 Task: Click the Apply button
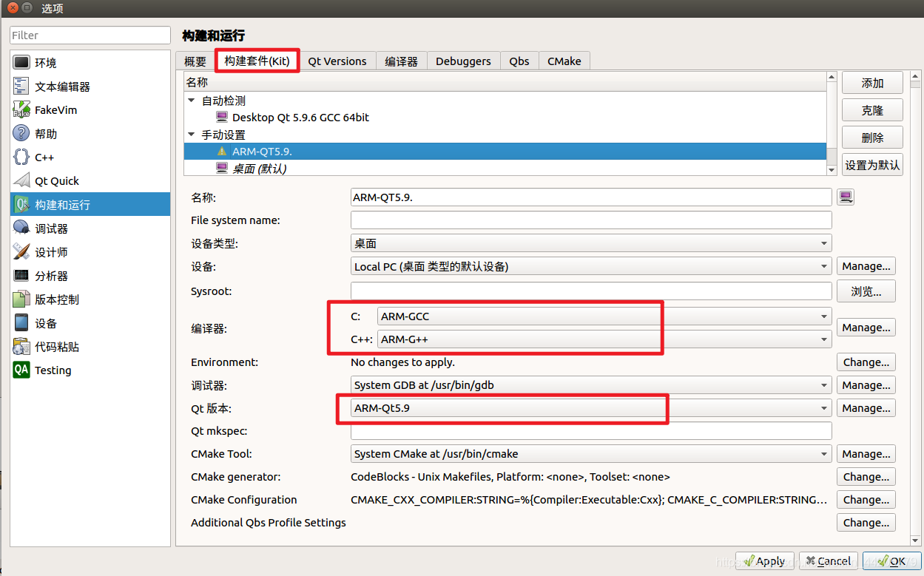pos(765,561)
